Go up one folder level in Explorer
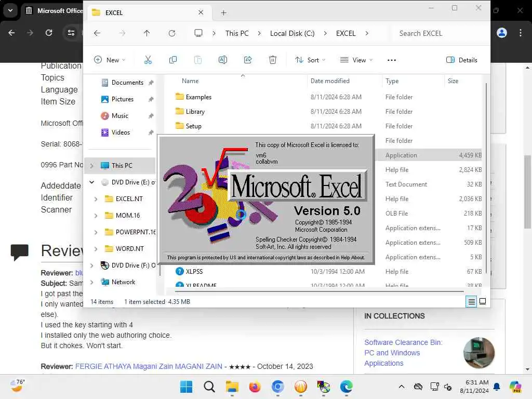This screenshot has height=399, width=532. coord(147,33)
